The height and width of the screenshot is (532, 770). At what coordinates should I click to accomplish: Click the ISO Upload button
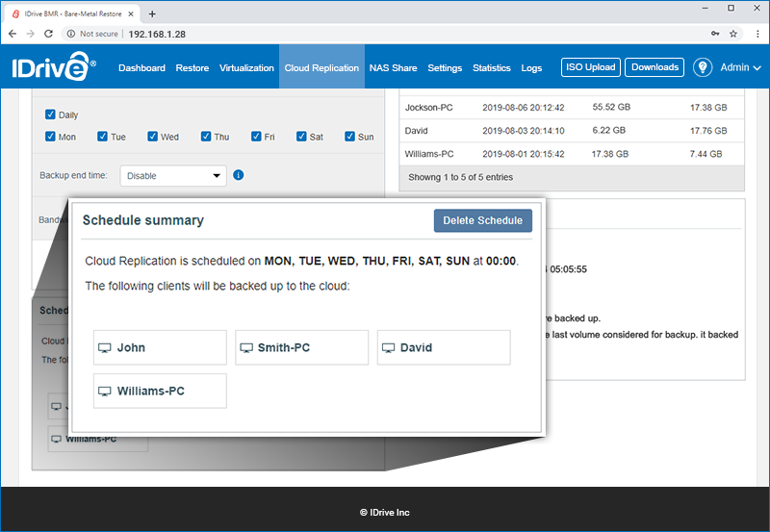pyautogui.click(x=591, y=67)
